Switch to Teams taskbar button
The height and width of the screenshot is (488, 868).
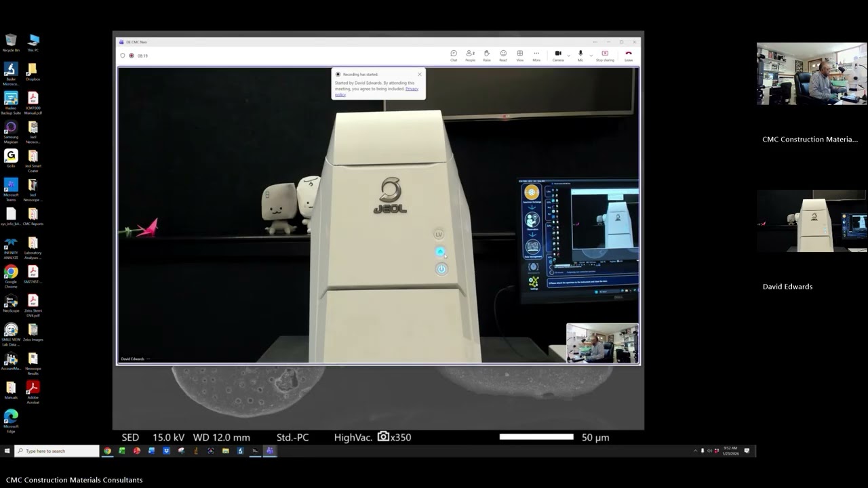(x=270, y=451)
